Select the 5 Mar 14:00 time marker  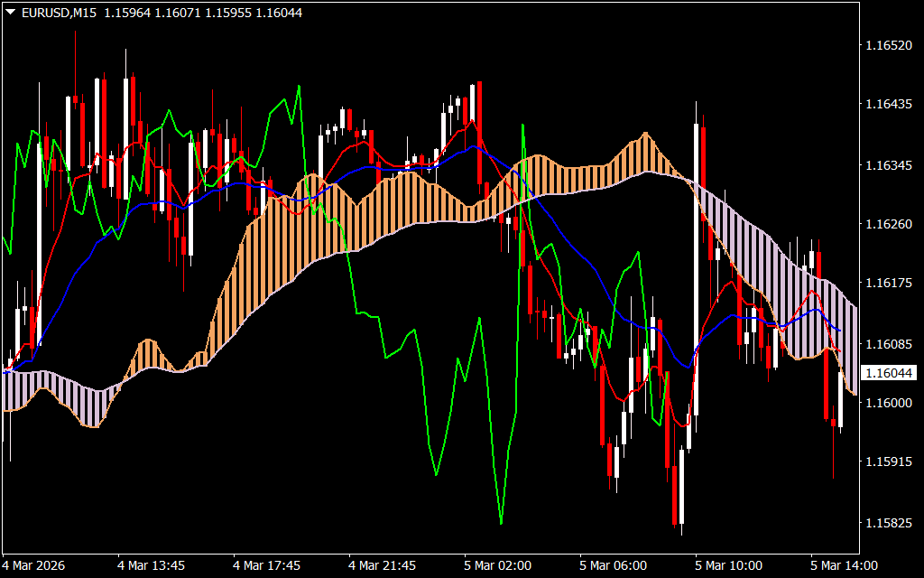pyautogui.click(x=844, y=565)
